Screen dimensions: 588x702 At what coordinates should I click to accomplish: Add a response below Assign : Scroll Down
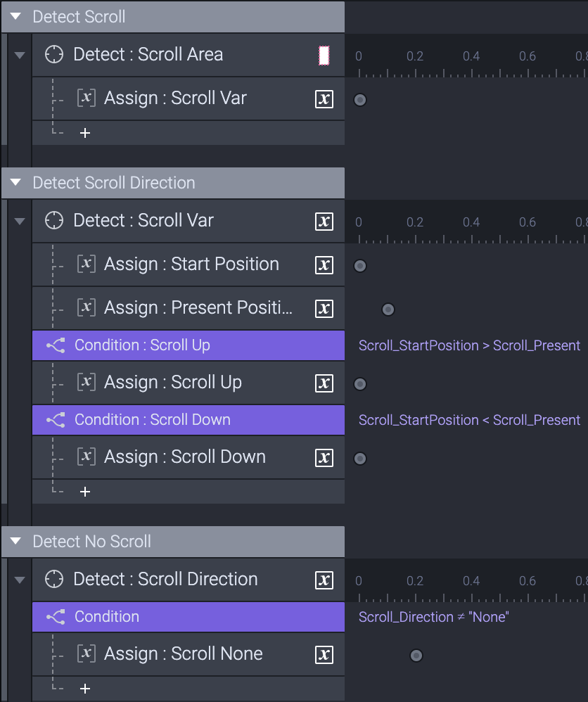[85, 492]
